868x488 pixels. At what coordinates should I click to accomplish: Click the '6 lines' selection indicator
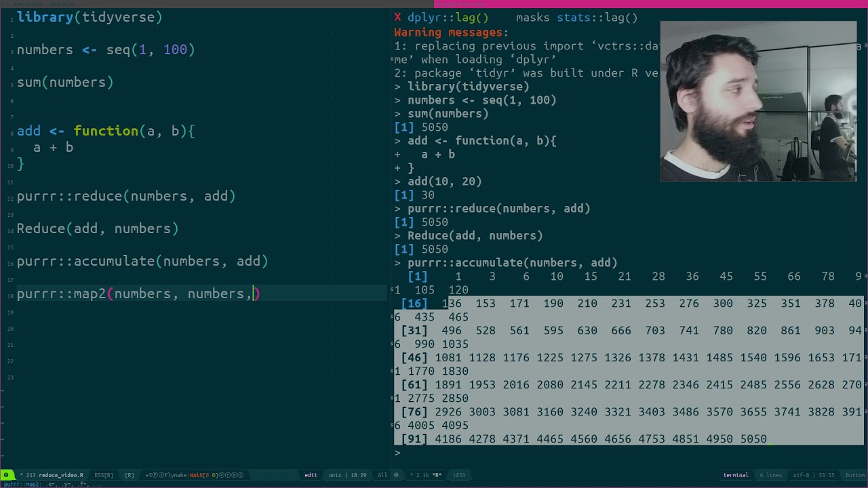(770, 475)
